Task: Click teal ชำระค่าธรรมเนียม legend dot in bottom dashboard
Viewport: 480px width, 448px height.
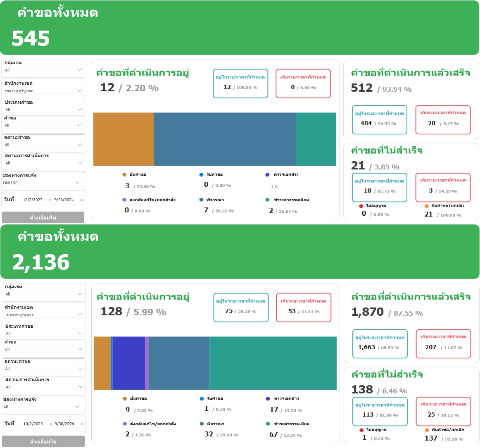Action: click(268, 424)
